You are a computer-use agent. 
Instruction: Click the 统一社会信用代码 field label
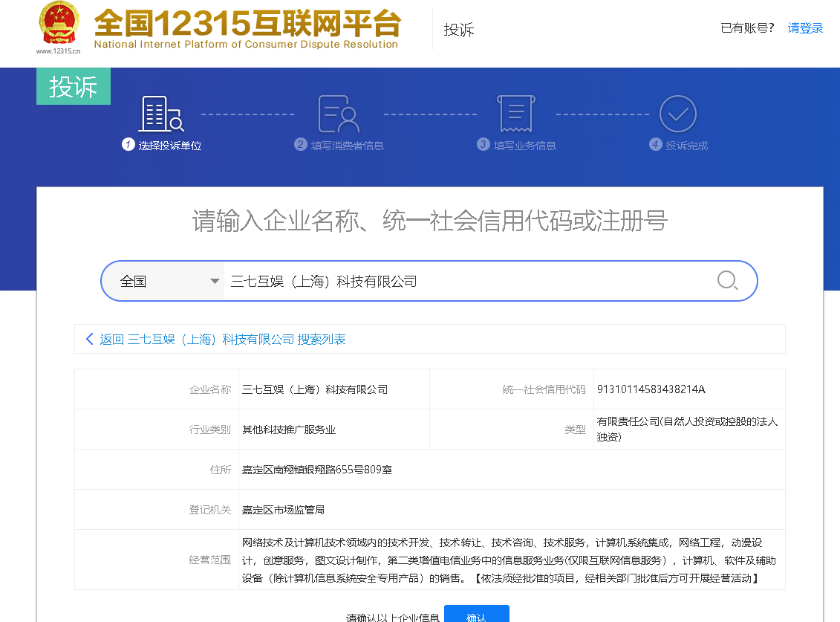coord(544,390)
